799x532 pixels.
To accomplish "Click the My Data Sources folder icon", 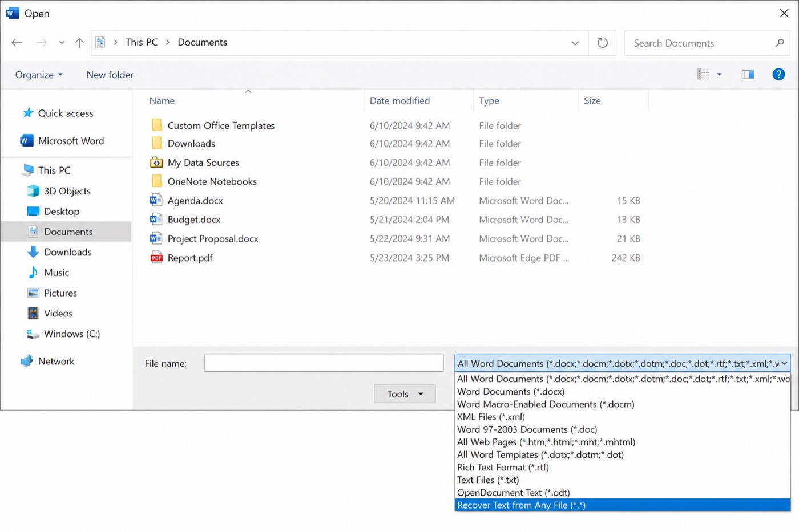I will (x=156, y=162).
